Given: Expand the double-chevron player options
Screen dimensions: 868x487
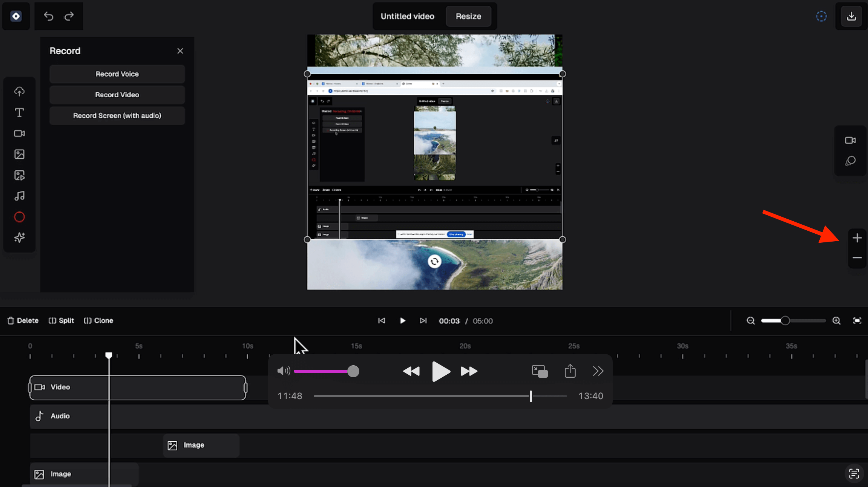Looking at the screenshot, I should (x=598, y=371).
